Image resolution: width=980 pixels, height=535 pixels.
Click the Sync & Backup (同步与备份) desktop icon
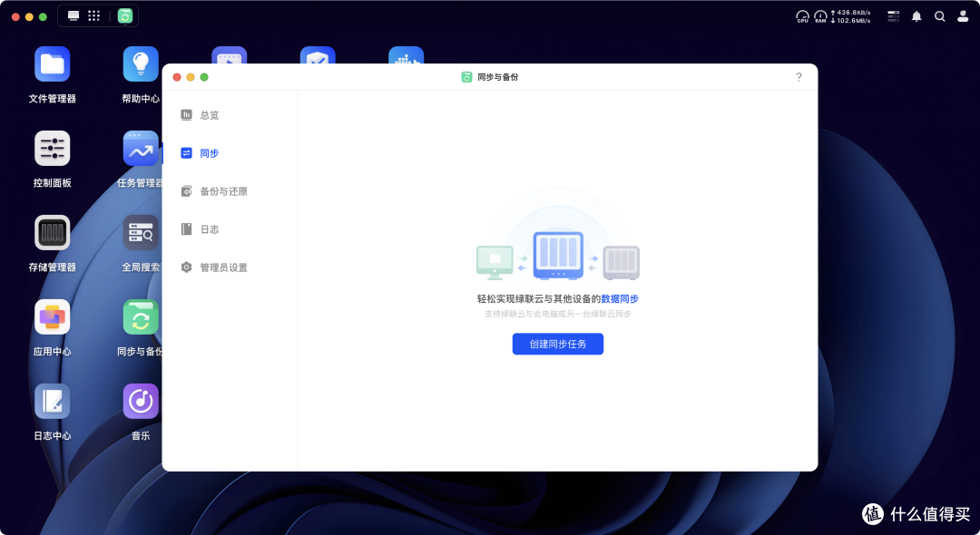coord(141,317)
